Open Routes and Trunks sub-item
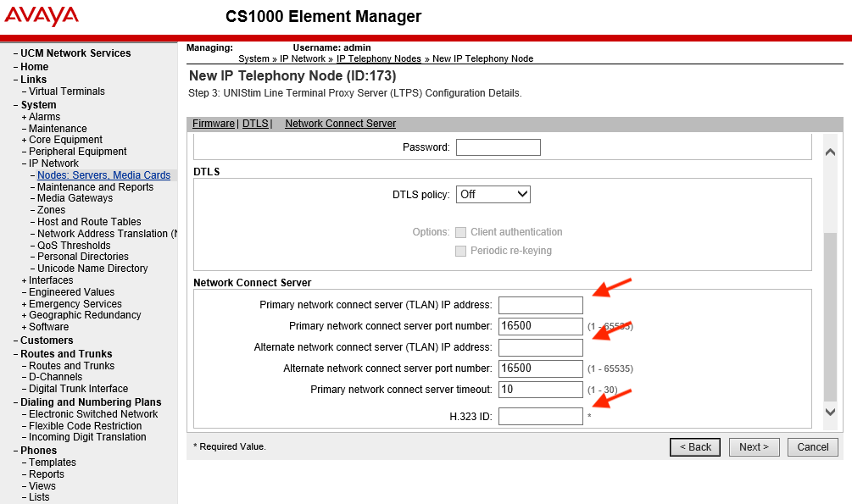The height and width of the screenshot is (504, 852). coord(72,366)
